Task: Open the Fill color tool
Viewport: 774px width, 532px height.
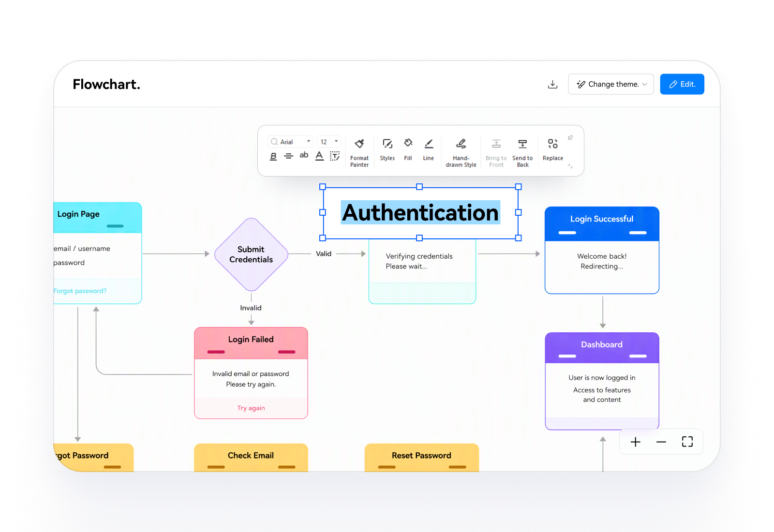Action: point(408,150)
